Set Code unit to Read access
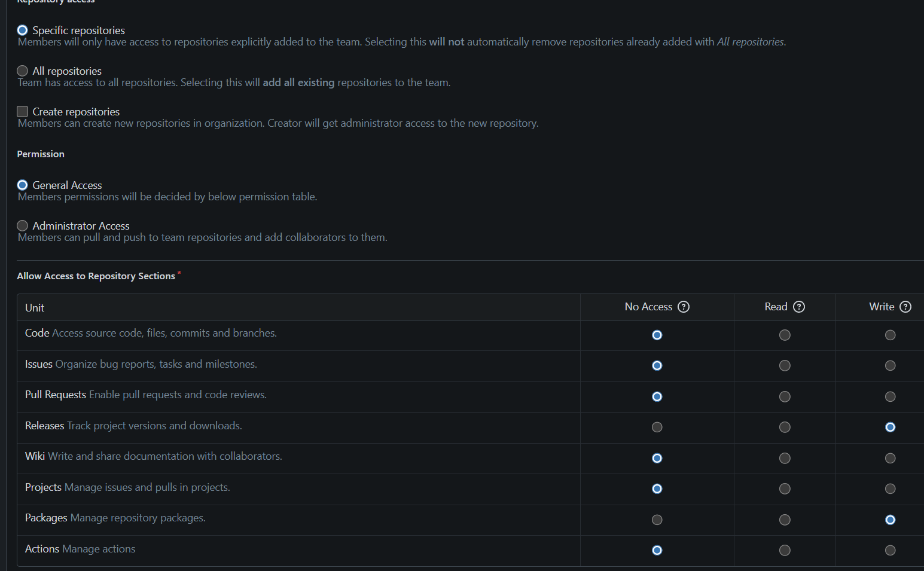This screenshot has width=924, height=571. 785,335
